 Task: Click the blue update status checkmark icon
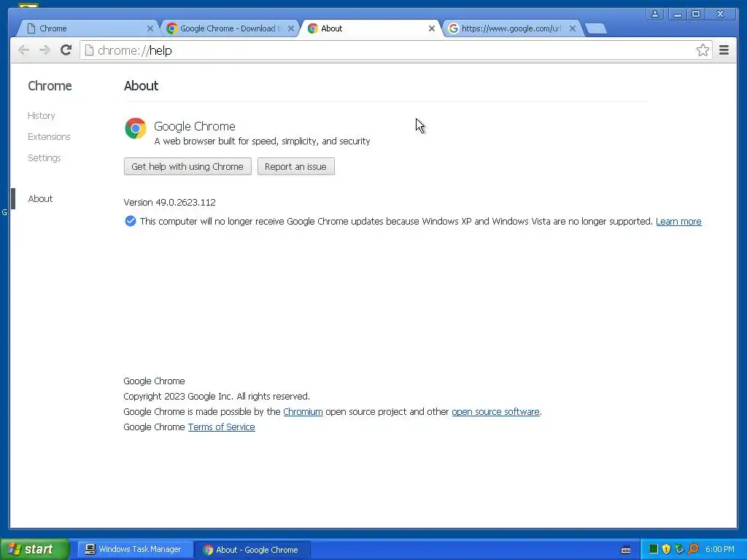[x=130, y=221]
